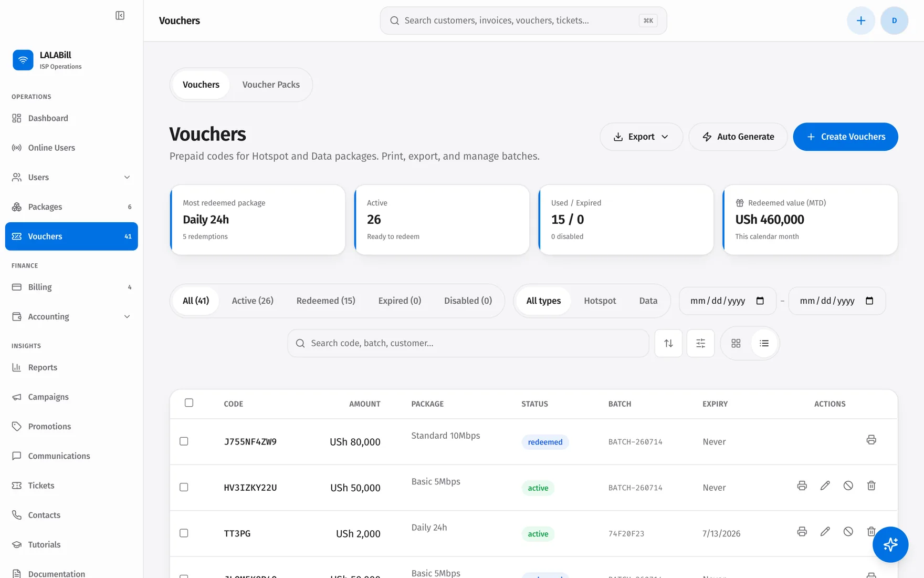Click the redeemed status badge
Image resolution: width=924 pixels, height=578 pixels.
click(545, 442)
